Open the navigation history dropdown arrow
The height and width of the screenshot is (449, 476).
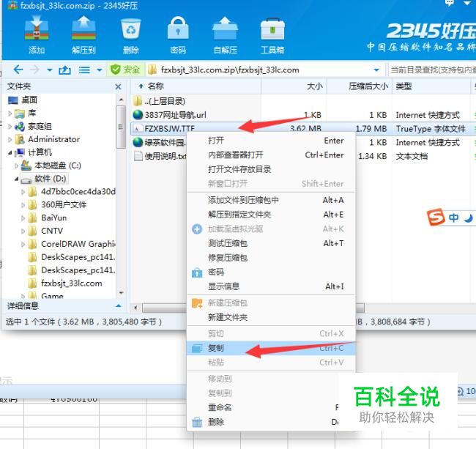pos(50,70)
